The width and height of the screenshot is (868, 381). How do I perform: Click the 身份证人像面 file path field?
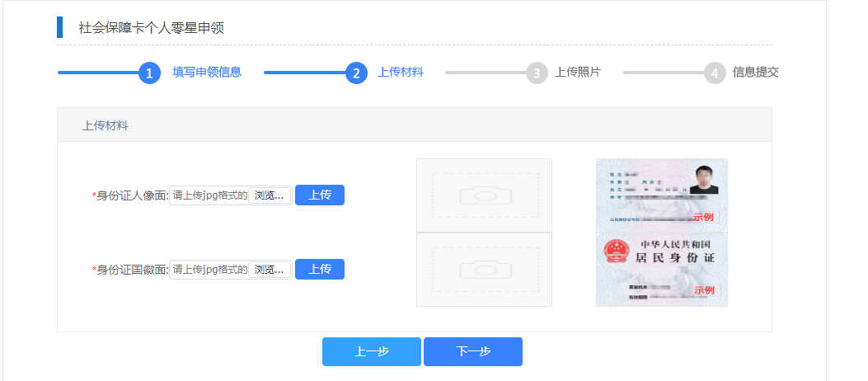[x=209, y=195]
